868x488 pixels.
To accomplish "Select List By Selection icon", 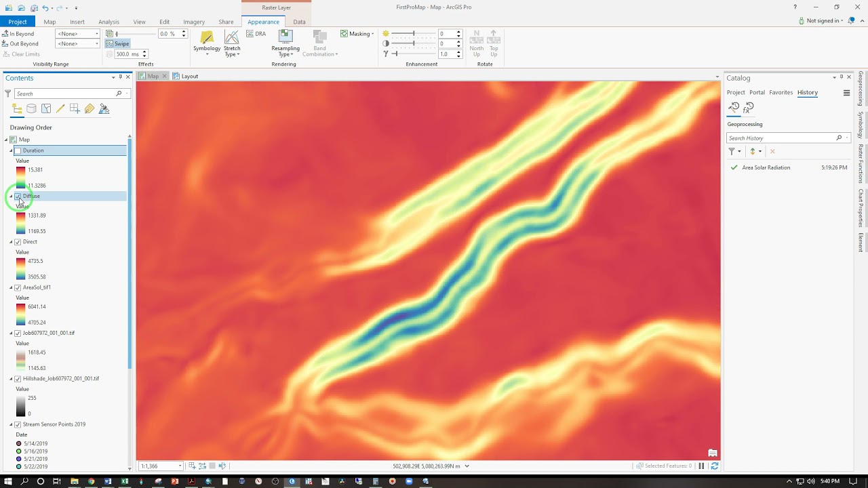I will [46, 108].
